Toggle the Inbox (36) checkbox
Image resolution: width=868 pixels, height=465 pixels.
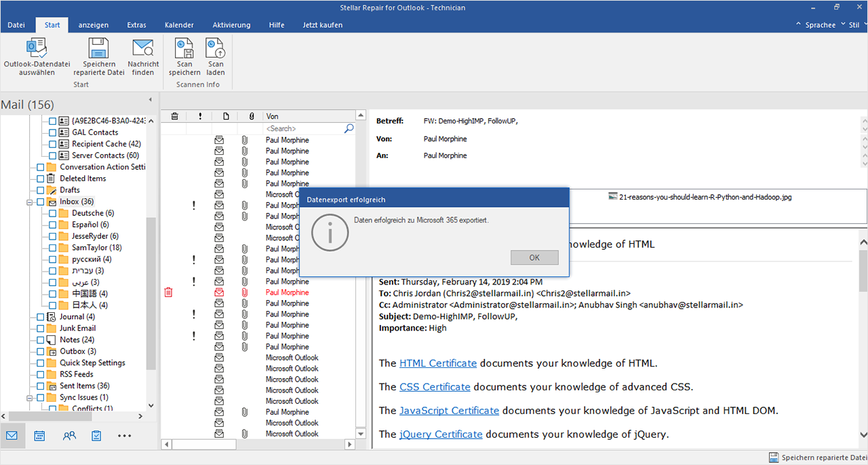coord(41,202)
